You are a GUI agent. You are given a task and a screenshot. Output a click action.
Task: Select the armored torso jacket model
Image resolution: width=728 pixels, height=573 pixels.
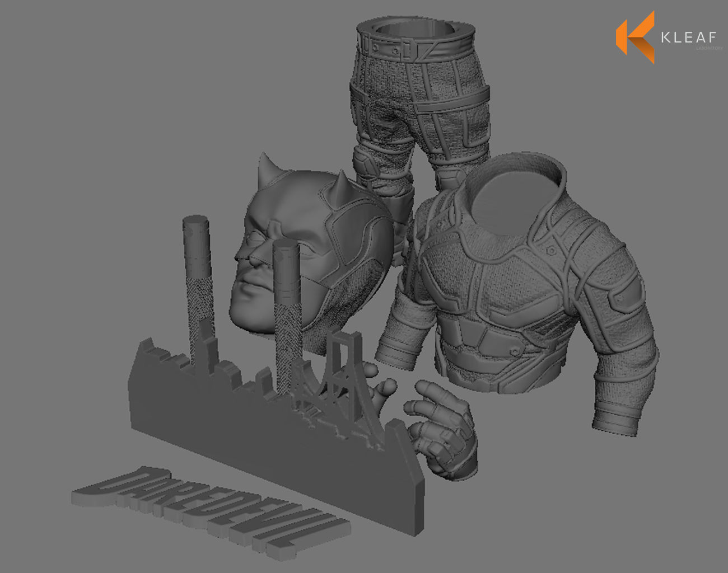[518, 294]
